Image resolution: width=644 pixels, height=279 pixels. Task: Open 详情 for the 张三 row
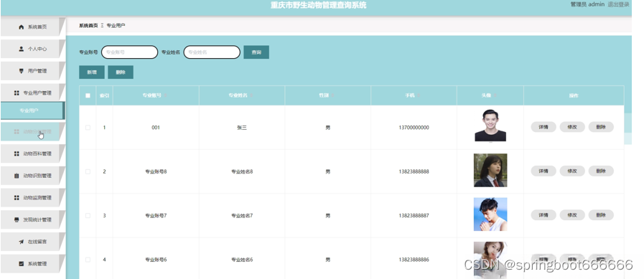coord(543,127)
